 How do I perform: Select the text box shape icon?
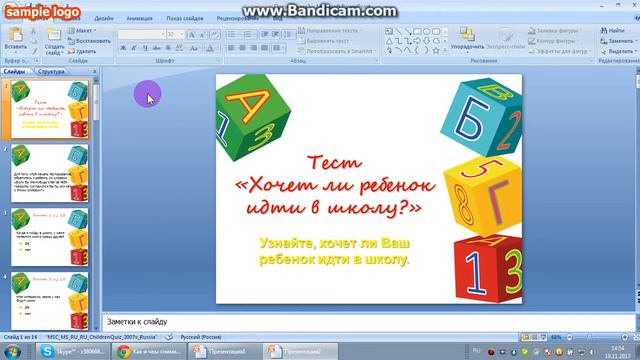click(389, 31)
